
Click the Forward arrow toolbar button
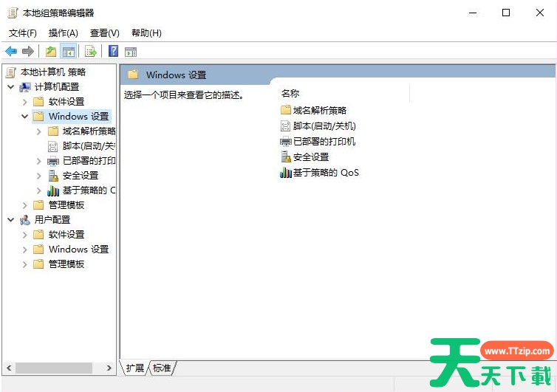point(28,51)
